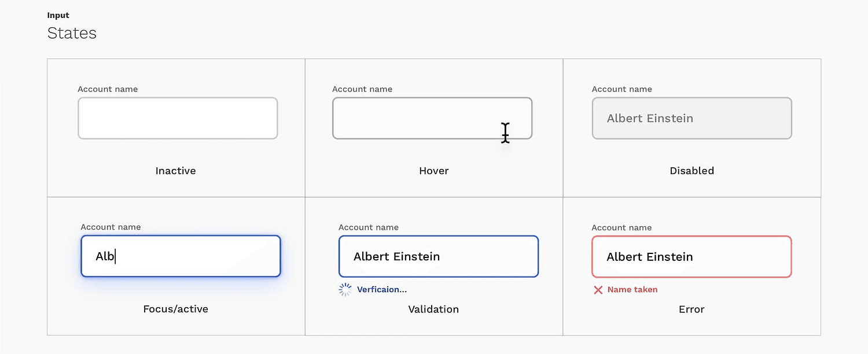The image size is (868, 354).
Task: Click the Input section label above States
Action: [x=58, y=16]
